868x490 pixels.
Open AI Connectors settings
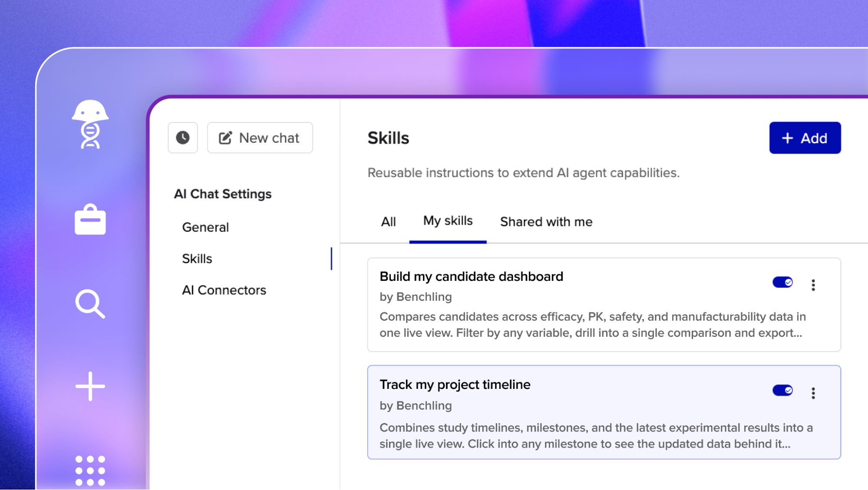click(224, 290)
